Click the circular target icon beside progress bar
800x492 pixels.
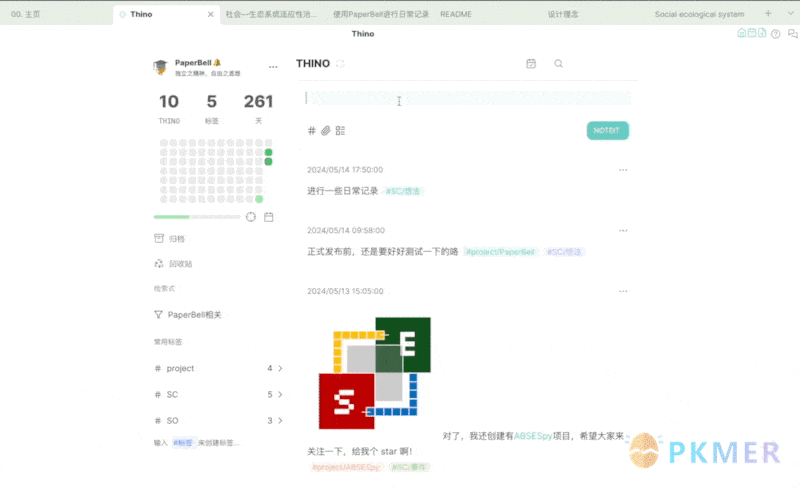click(251, 217)
